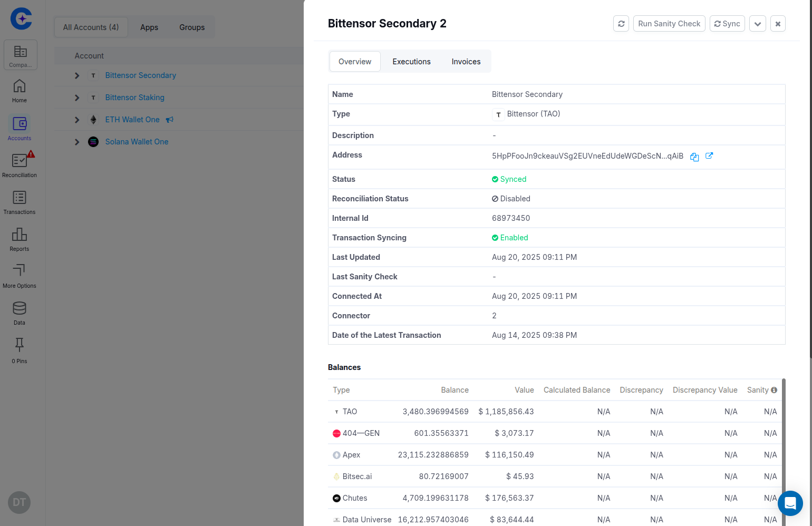This screenshot has height=526, width=812.
Task: Click the Bittensor (TAO) type value
Action: click(534, 114)
